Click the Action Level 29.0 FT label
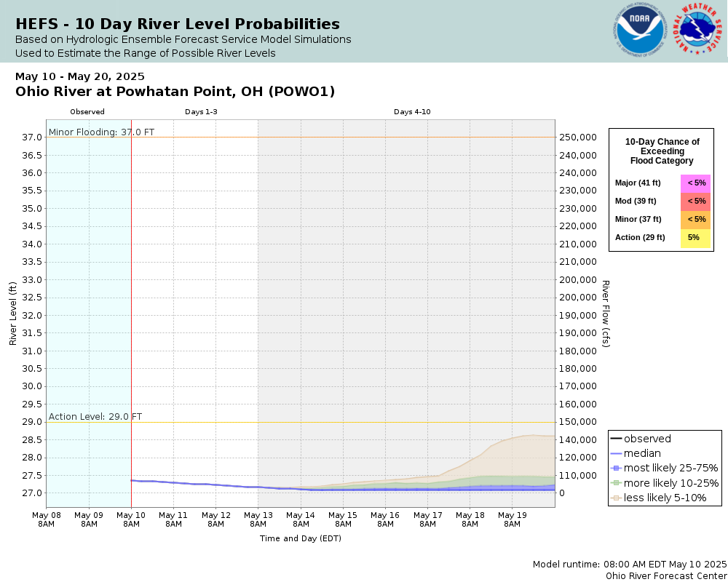 (95, 416)
